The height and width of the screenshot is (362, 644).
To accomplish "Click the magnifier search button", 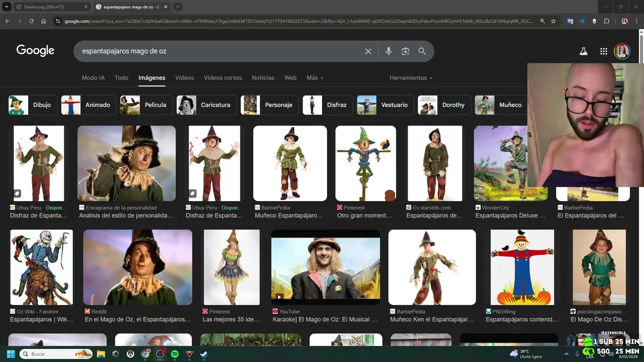I will pyautogui.click(x=422, y=51).
